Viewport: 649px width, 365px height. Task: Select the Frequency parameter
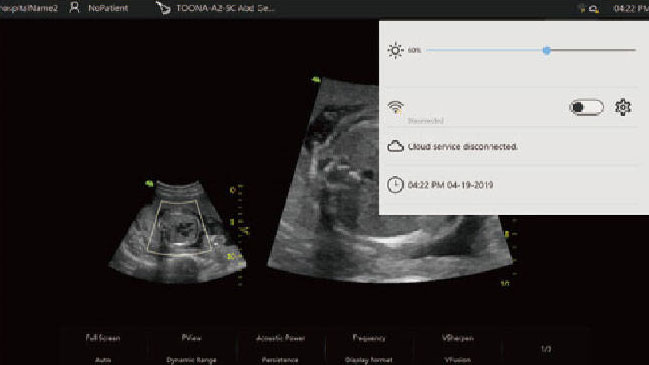pyautogui.click(x=368, y=338)
